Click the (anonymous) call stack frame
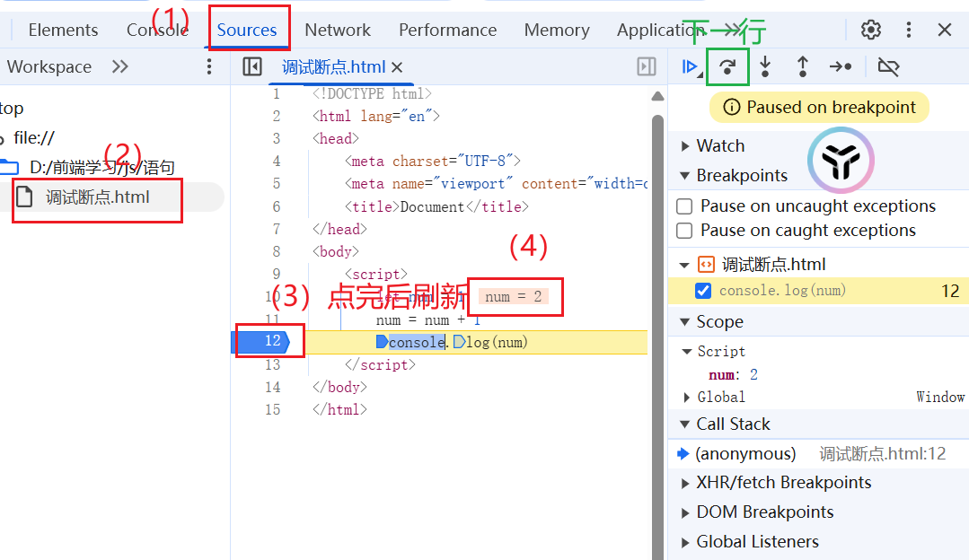 point(745,454)
